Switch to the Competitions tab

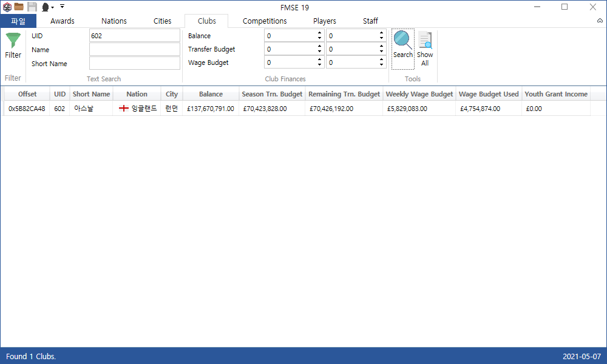264,21
